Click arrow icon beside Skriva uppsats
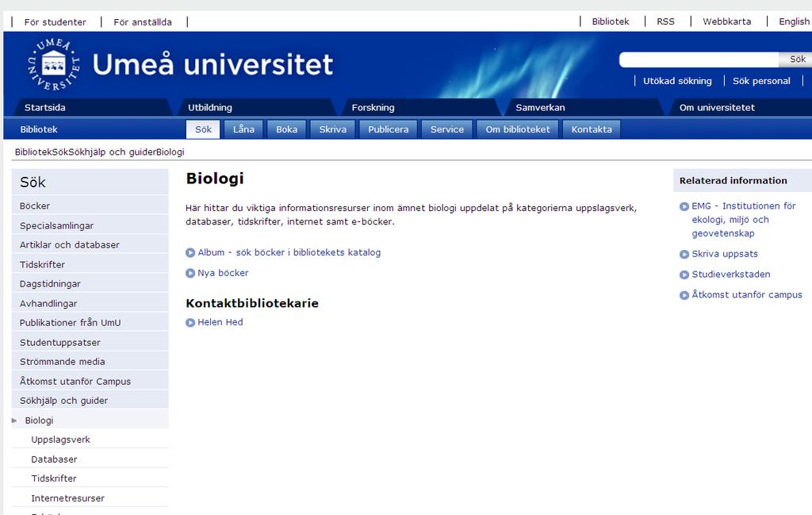The image size is (812, 515). pos(684,254)
